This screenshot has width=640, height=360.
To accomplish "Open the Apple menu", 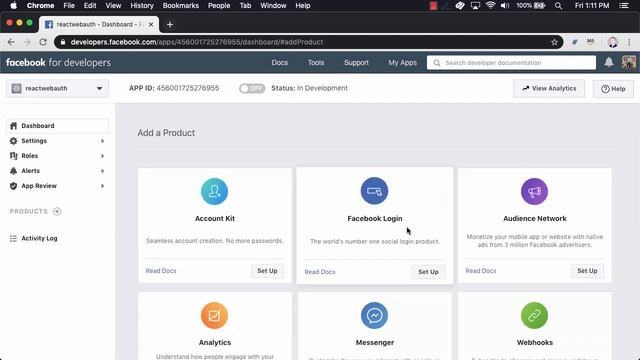I will [x=13, y=6].
